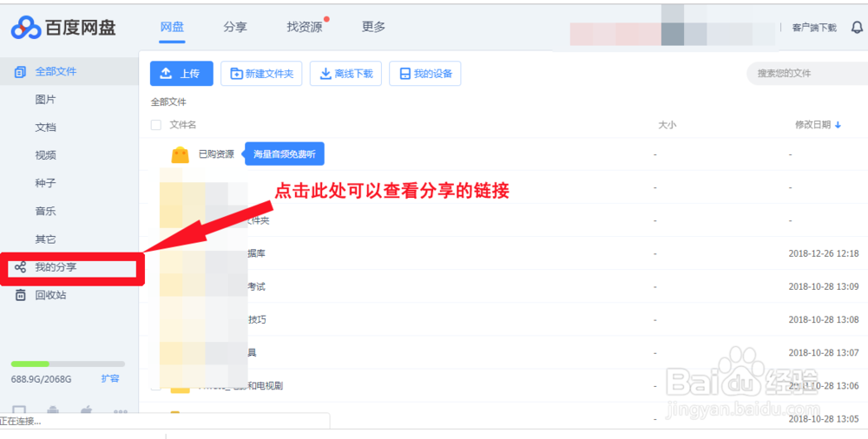Open the 找资源 tab
Screen dimensions: 868x439
click(305, 27)
